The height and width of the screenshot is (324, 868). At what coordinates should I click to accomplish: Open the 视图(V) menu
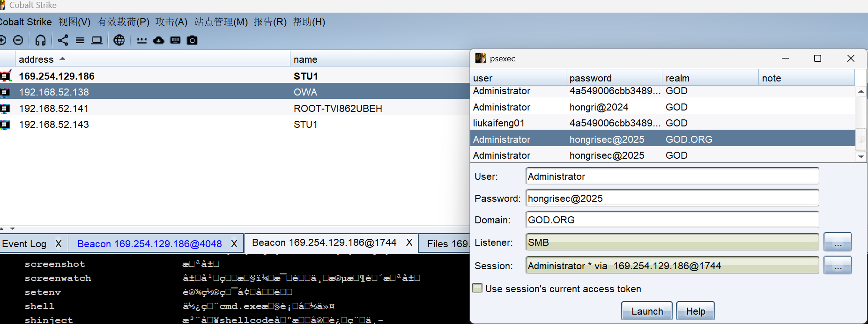click(74, 22)
